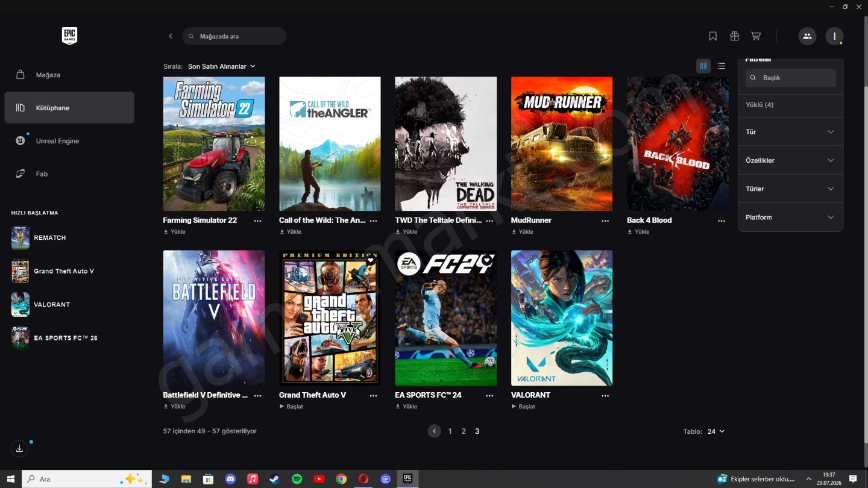Open options menu for Back 4 Blood
Screen dimensions: 868x488
722,221
